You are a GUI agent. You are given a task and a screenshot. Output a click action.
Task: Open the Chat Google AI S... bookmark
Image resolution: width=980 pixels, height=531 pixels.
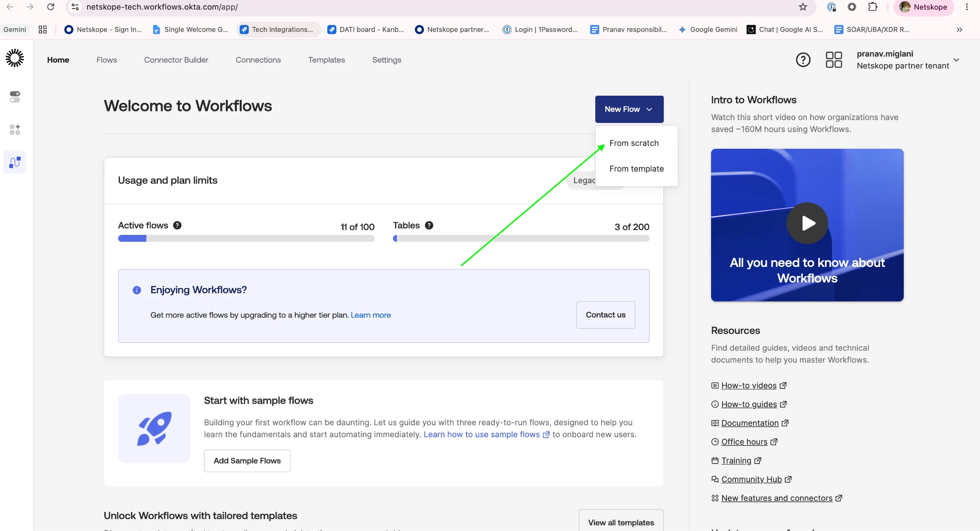click(x=785, y=29)
